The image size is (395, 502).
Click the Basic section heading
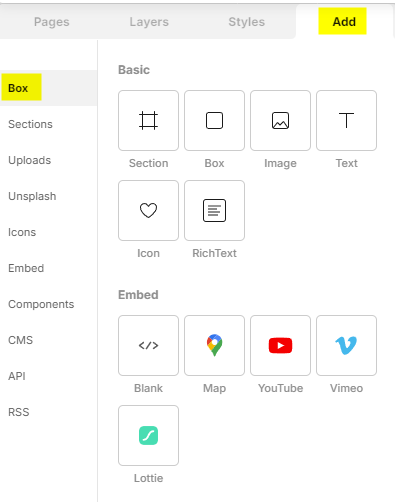134,70
